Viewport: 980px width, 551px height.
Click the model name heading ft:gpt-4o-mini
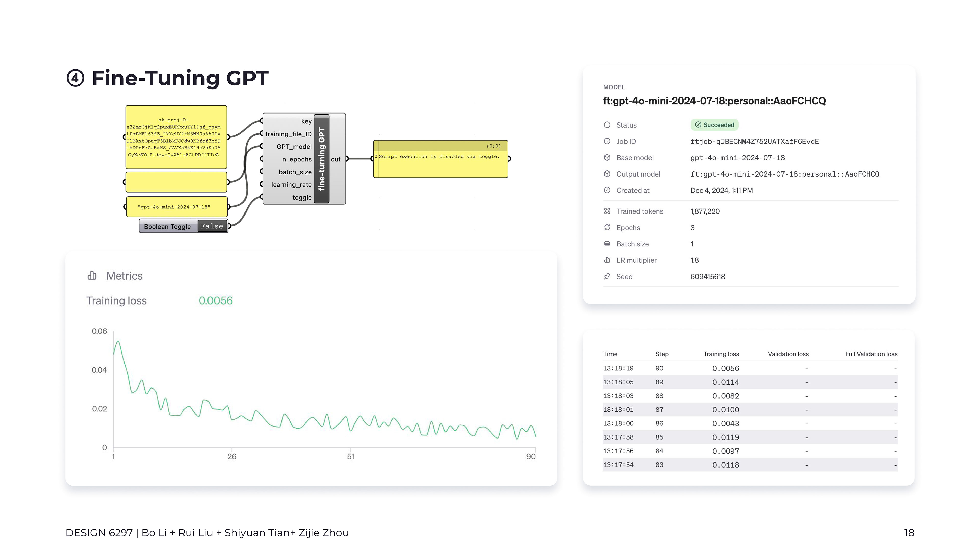(715, 101)
